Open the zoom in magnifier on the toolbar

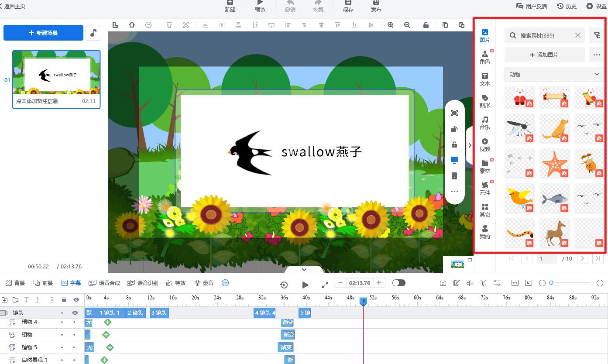point(390,25)
